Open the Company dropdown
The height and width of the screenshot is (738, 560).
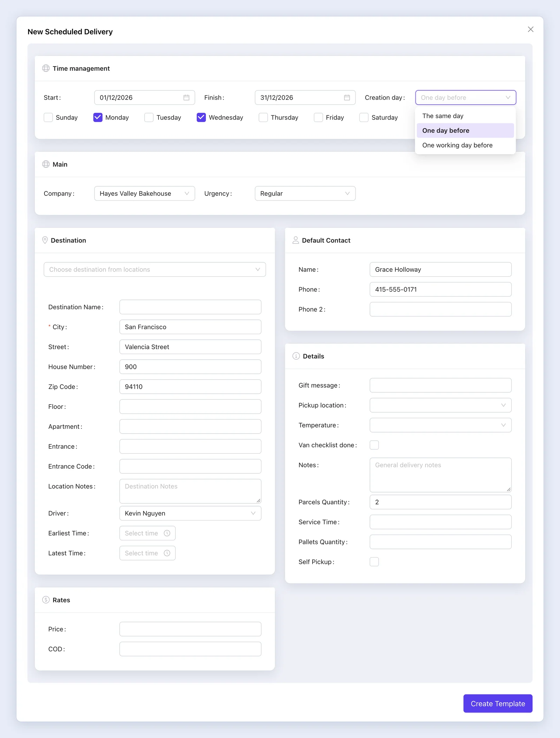pos(145,193)
